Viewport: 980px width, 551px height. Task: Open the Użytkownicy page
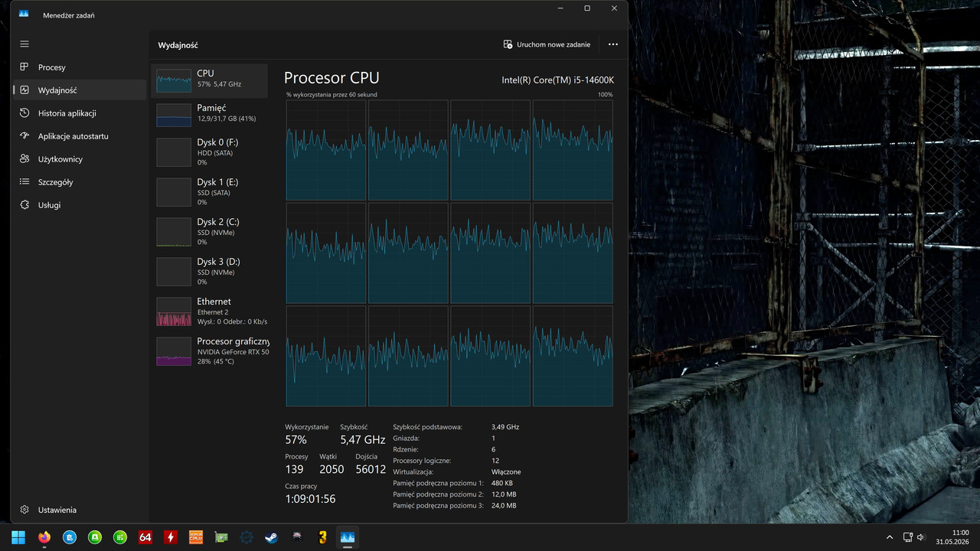pyautogui.click(x=80, y=159)
